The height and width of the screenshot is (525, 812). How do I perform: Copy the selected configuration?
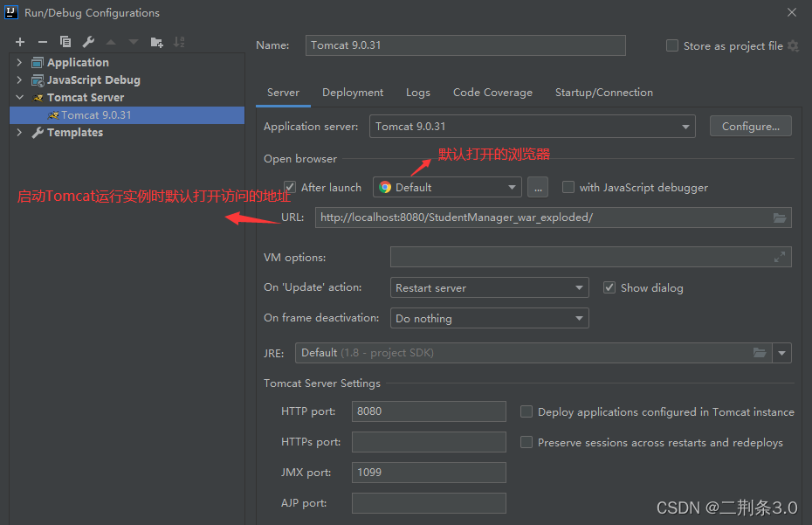click(65, 42)
